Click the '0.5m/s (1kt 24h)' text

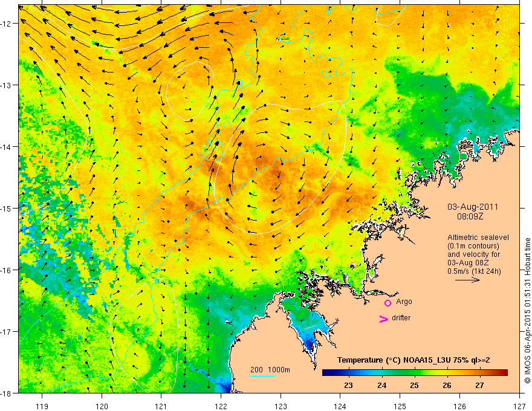point(474,271)
